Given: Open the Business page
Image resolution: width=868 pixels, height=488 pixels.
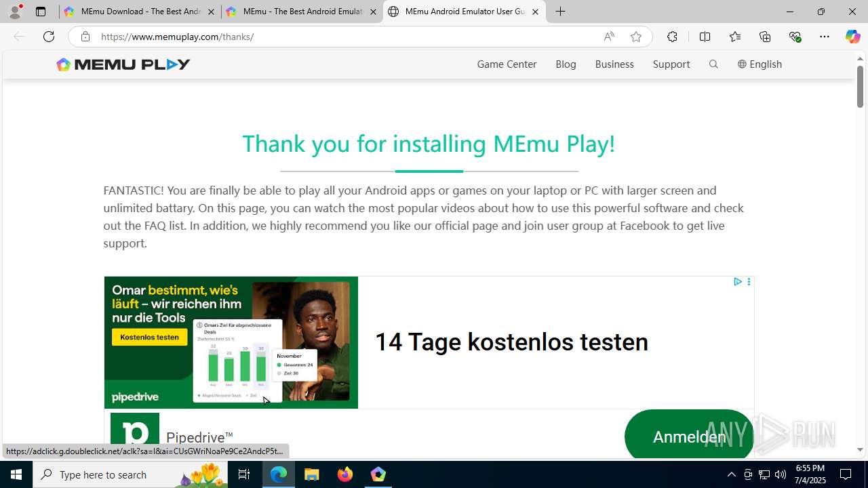Looking at the screenshot, I should coord(614,64).
